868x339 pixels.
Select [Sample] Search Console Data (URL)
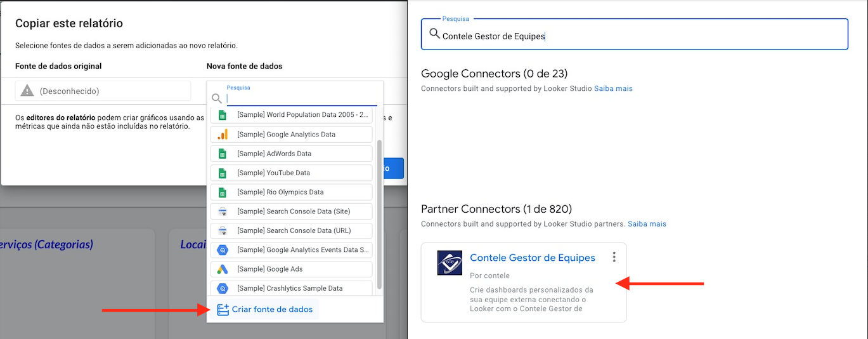click(x=291, y=230)
